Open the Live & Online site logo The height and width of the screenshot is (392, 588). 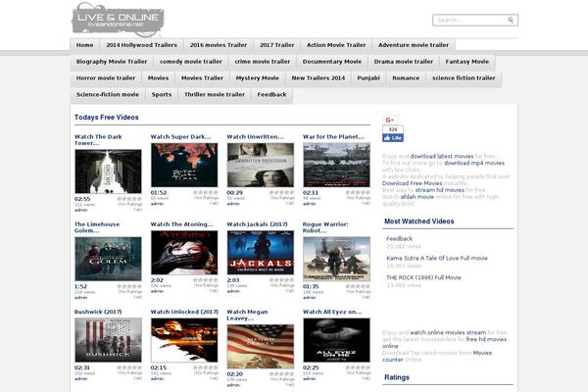click(118, 20)
